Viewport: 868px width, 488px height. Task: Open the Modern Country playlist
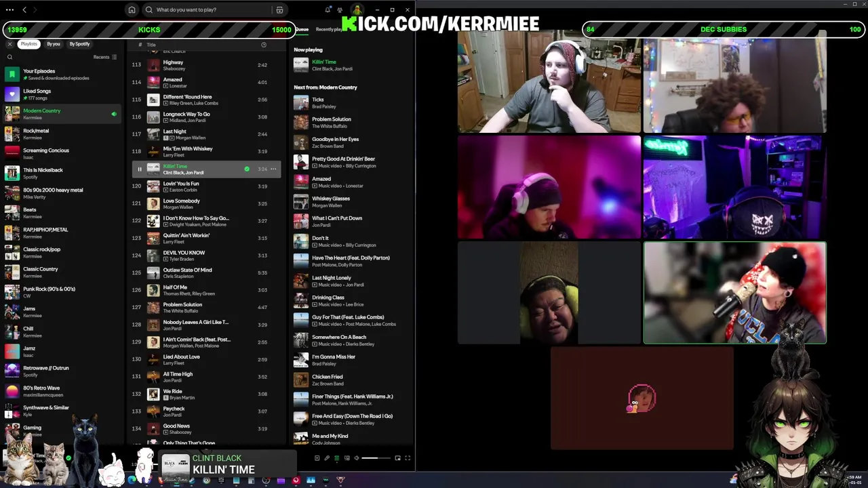coord(64,114)
